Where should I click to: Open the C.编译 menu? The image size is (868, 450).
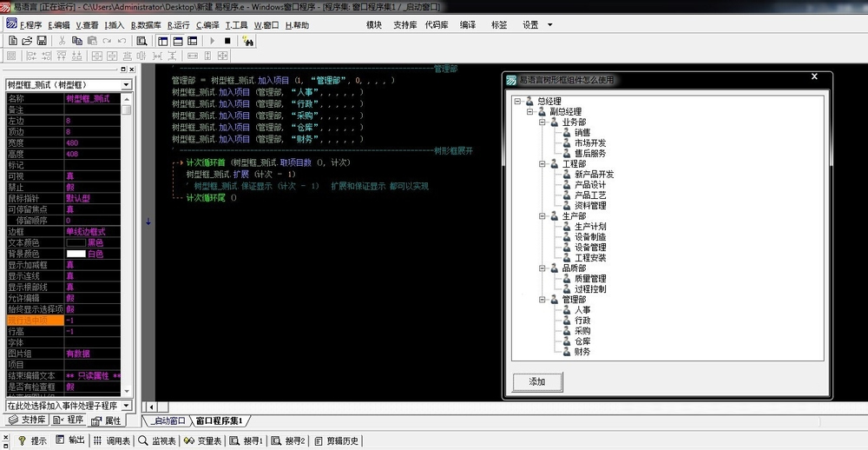207,25
